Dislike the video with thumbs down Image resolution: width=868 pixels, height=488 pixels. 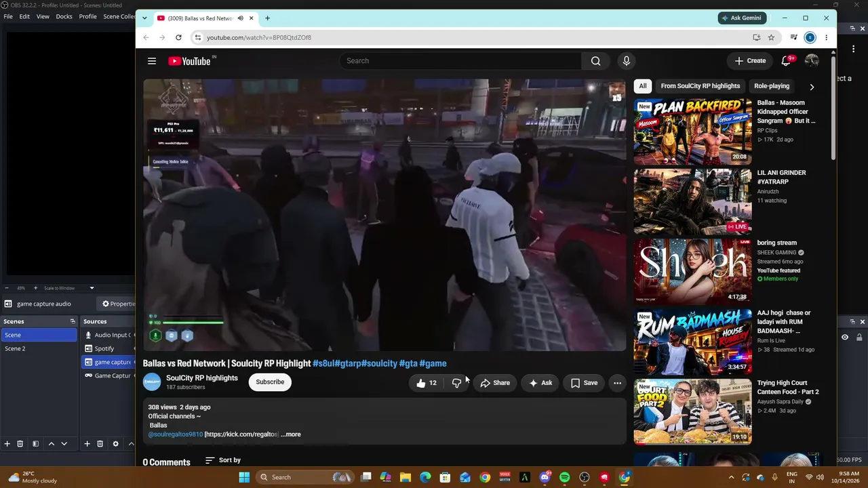(456, 383)
